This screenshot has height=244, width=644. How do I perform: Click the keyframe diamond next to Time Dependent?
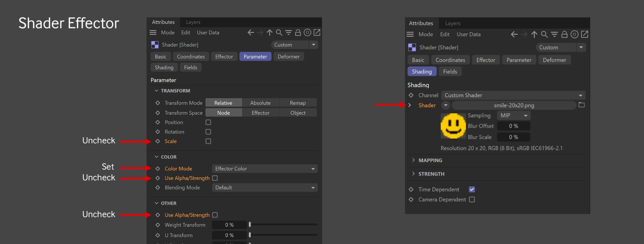411,190
